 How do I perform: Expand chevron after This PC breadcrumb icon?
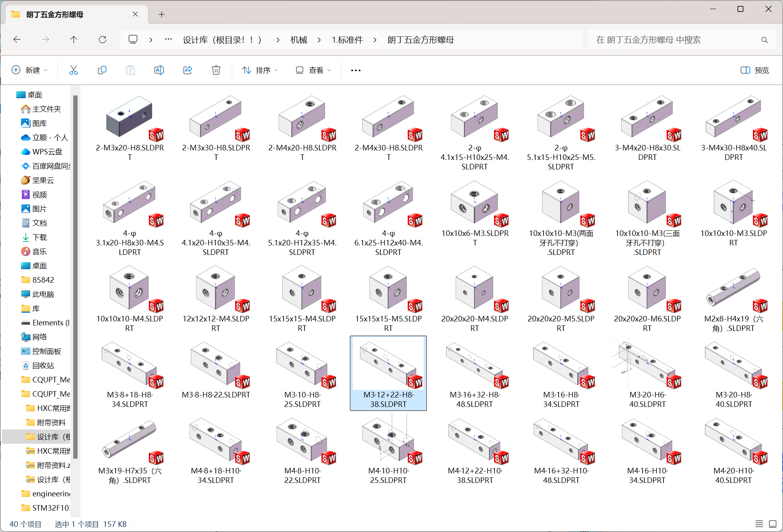[151, 40]
